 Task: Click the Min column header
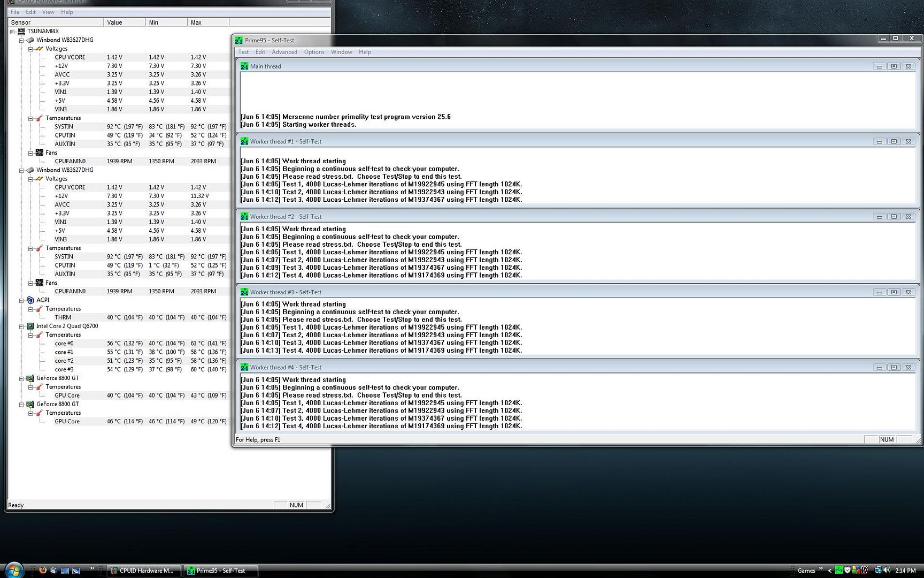pos(166,22)
